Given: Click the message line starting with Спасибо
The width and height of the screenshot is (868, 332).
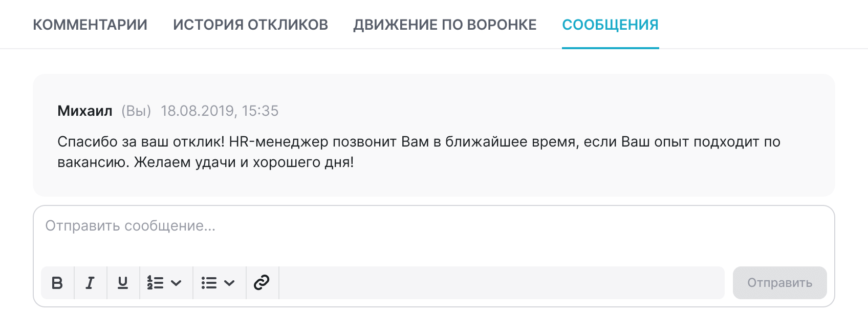Looking at the screenshot, I should click(x=419, y=141).
